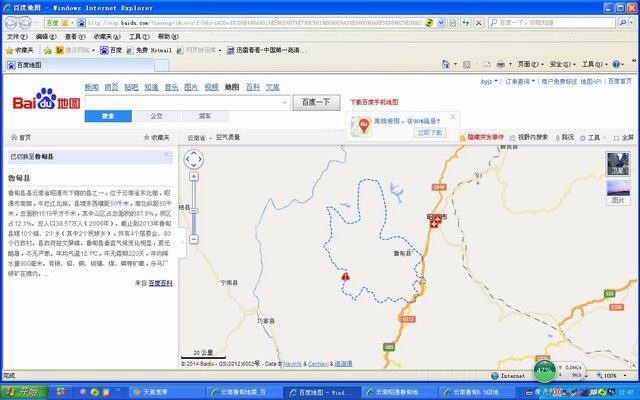Go to Baidu 贴吧 link
The height and width of the screenshot is (400, 640).
pos(131,87)
